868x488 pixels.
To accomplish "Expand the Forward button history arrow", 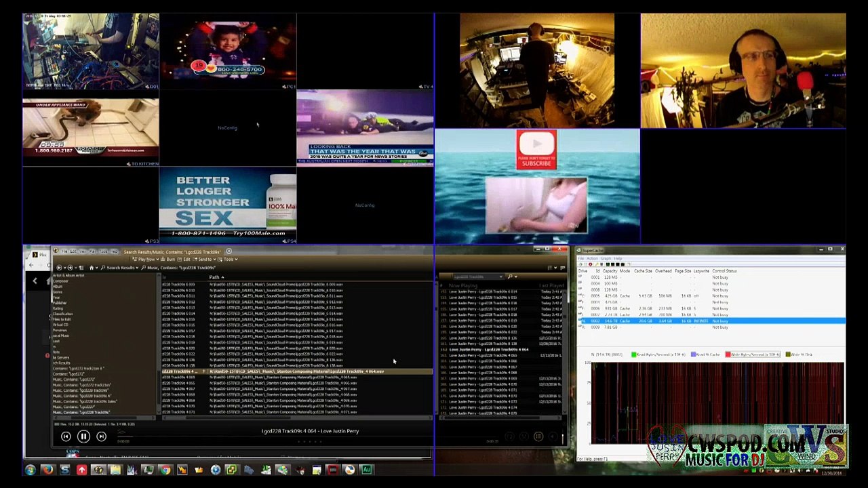I will (x=75, y=268).
